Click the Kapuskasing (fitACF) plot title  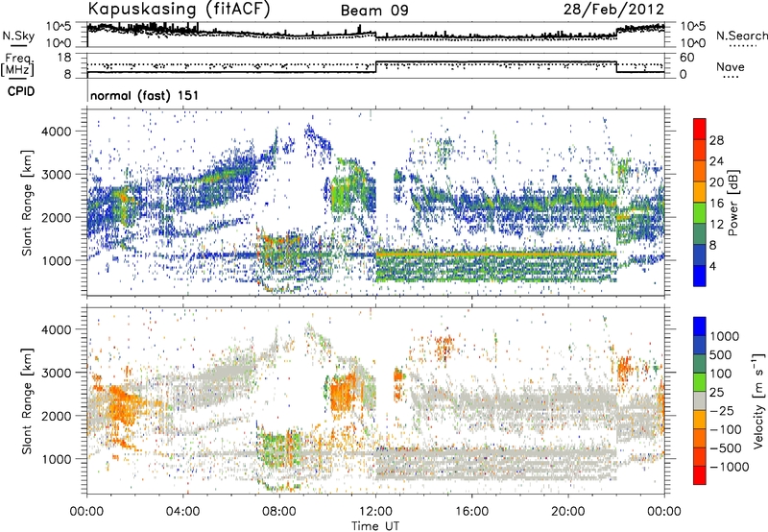click(180, 10)
